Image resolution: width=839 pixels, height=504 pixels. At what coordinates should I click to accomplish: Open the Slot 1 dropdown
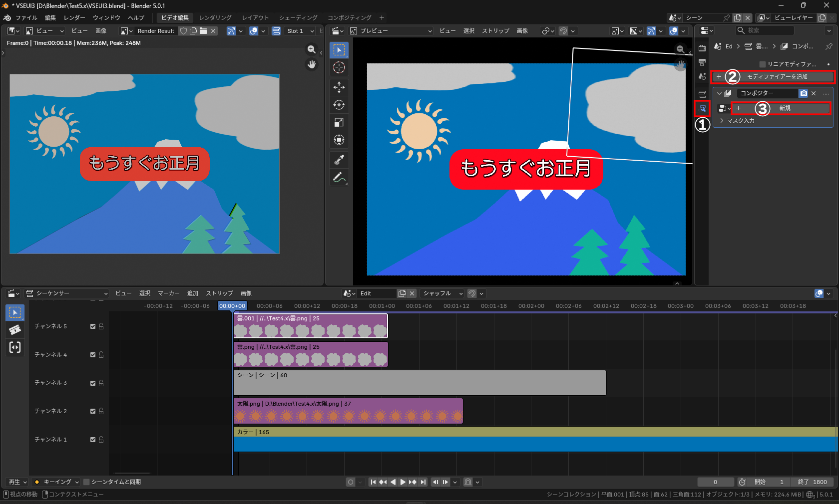point(301,31)
